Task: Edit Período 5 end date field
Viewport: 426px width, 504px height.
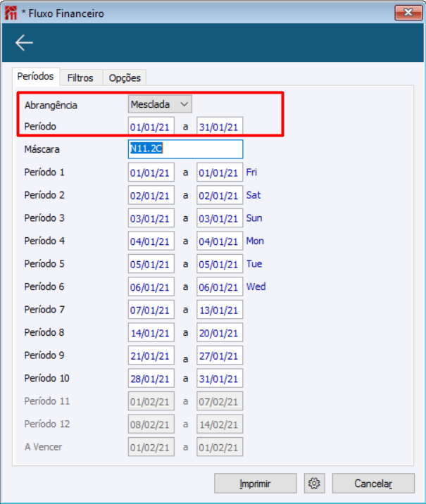Action: tap(220, 264)
